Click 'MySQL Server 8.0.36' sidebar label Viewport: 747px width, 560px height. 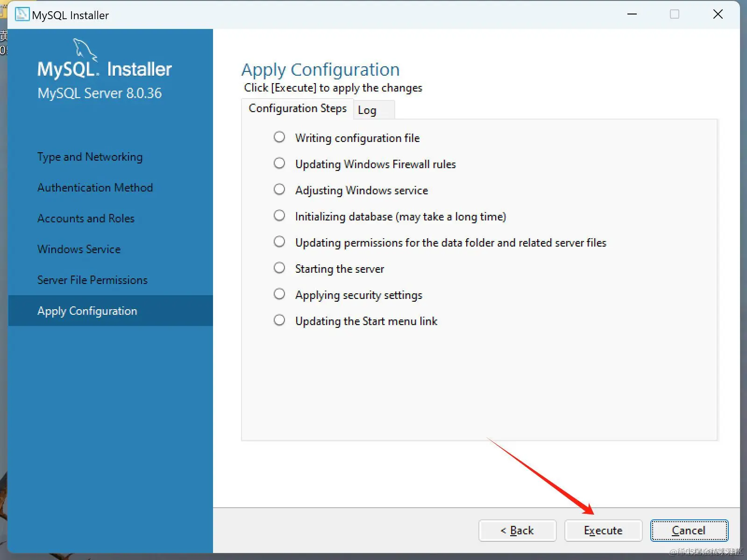pyautogui.click(x=100, y=93)
